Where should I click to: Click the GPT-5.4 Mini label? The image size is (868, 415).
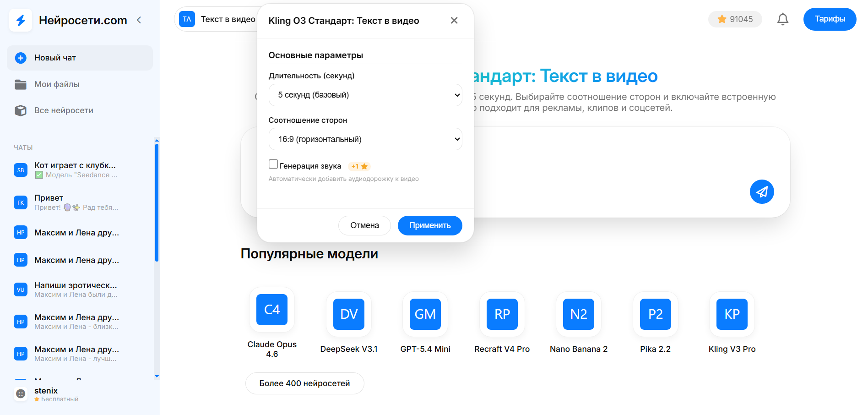coord(425,349)
